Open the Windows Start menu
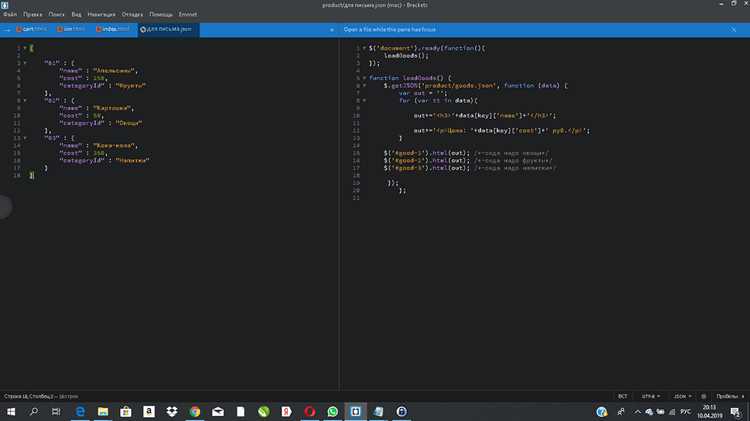The height and width of the screenshot is (421, 750). click(11, 411)
